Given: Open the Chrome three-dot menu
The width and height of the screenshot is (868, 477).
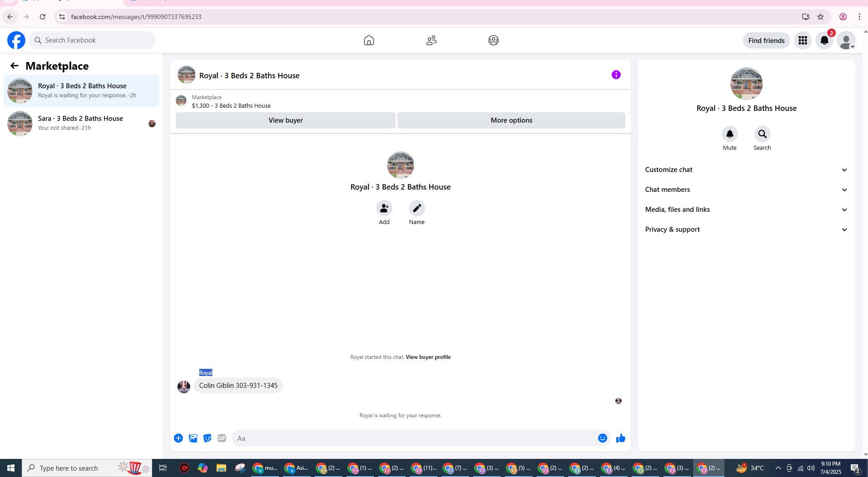Looking at the screenshot, I should click(x=859, y=17).
